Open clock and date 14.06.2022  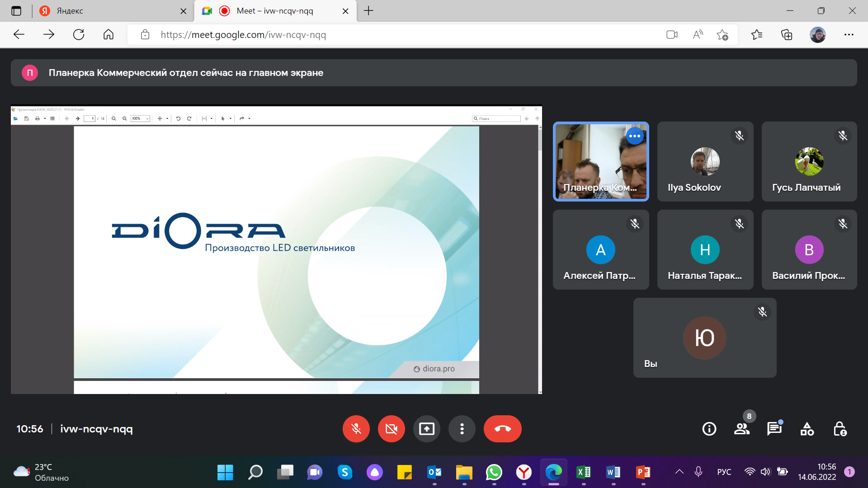(817, 472)
